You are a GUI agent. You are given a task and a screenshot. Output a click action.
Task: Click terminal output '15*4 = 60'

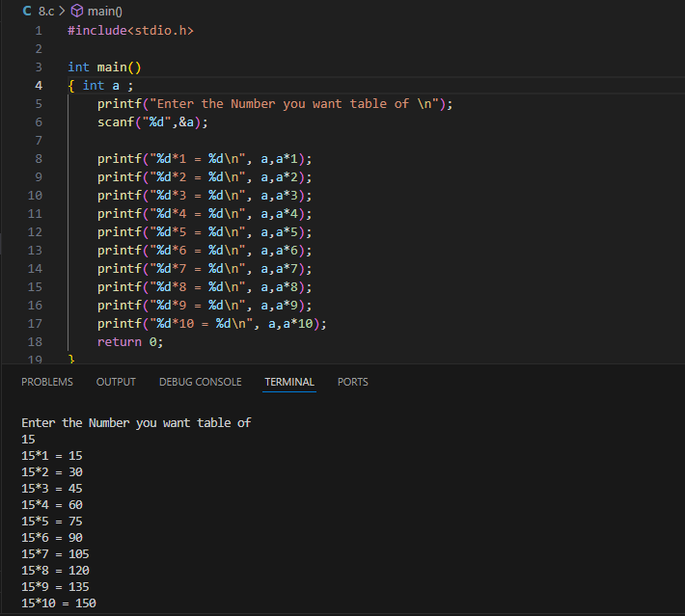click(x=52, y=505)
